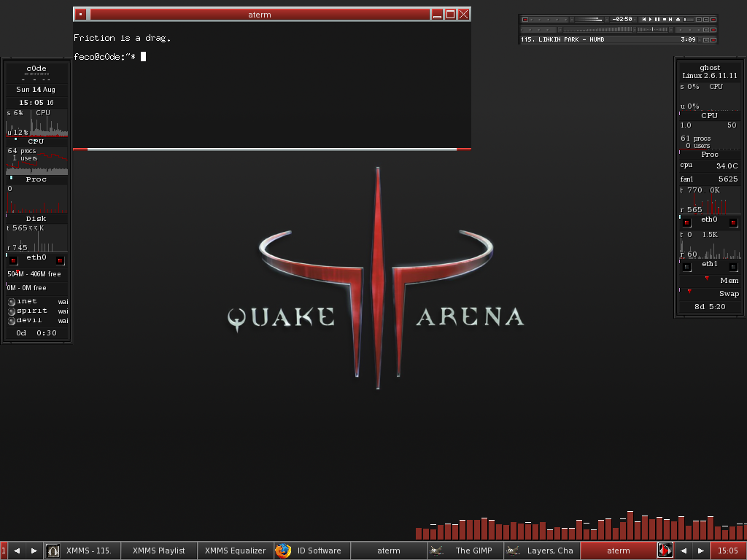This screenshot has height=560, width=747.
Task: Cycle to next window using tray right arrow
Action: tap(701, 551)
